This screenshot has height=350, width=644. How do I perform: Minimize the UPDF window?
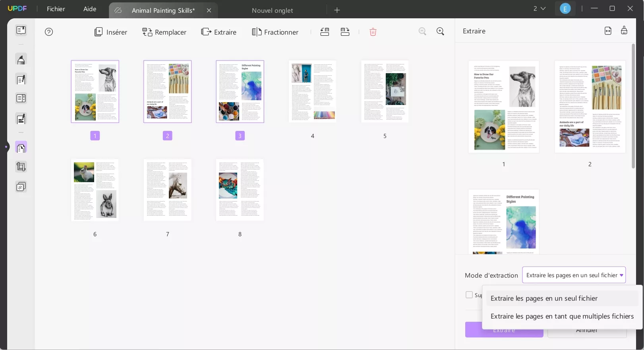coord(594,8)
